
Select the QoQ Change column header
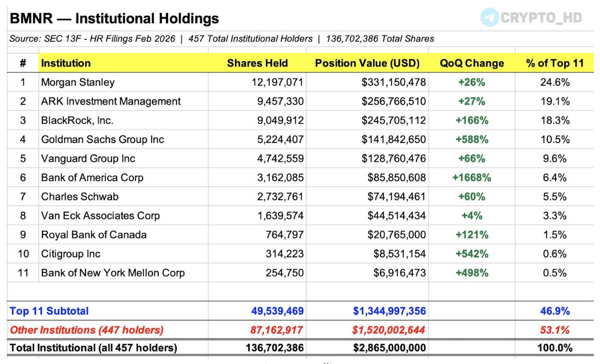tap(472, 63)
